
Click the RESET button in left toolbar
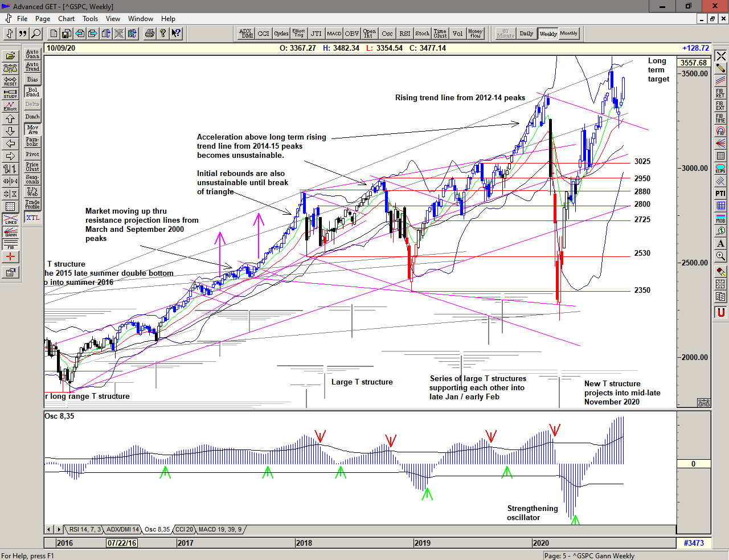pos(10,81)
